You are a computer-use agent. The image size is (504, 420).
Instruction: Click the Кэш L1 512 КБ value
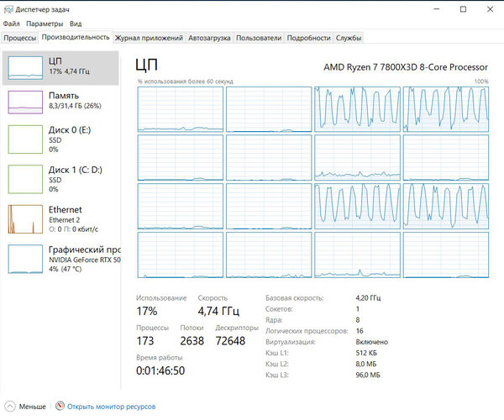[x=366, y=353]
